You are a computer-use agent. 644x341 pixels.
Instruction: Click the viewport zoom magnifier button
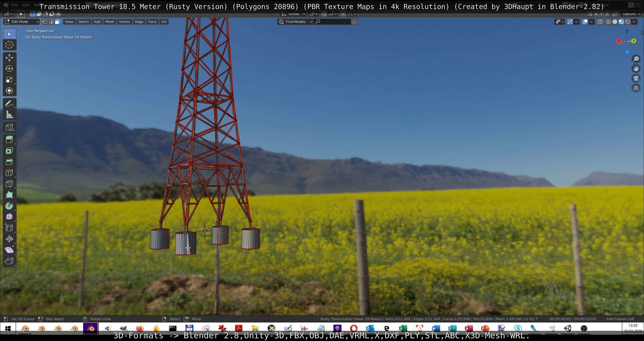coord(636,59)
